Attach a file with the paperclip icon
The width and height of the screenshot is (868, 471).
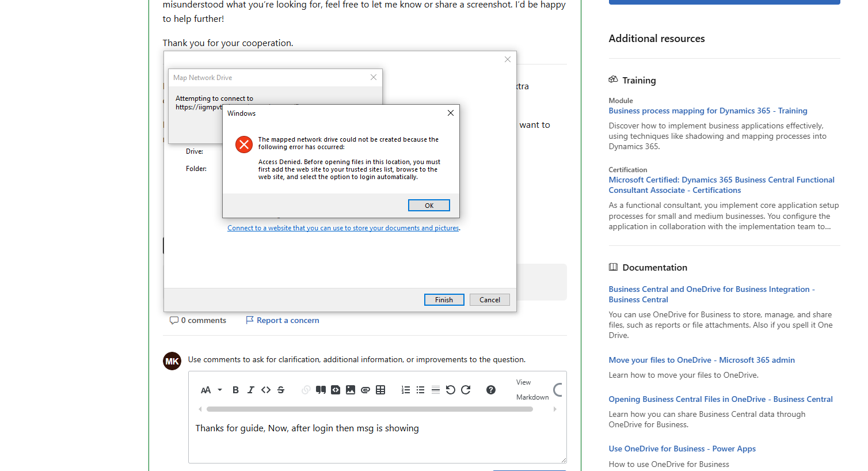coord(366,390)
